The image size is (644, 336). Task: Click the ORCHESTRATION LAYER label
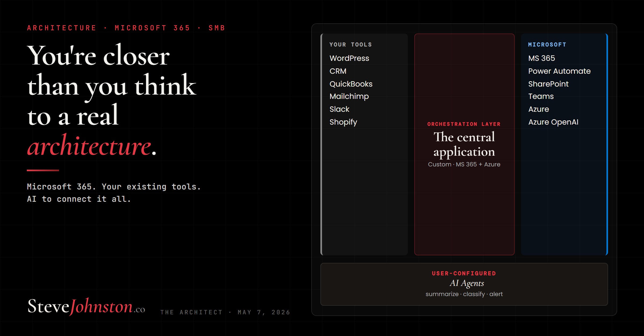click(464, 124)
